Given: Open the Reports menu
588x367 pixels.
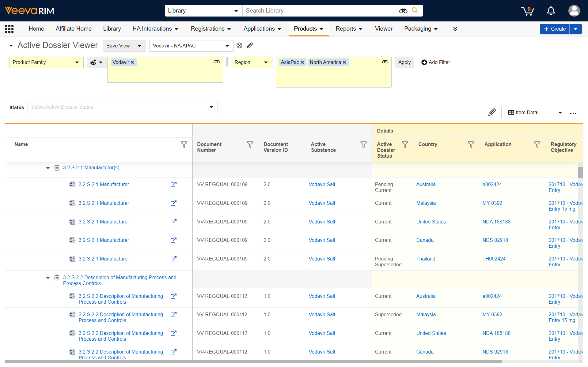Looking at the screenshot, I should 349,29.
